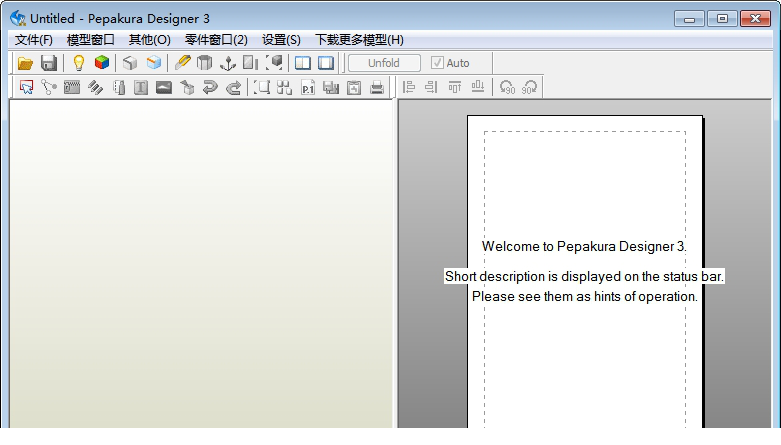Click the P.1 page number icon

(x=308, y=87)
